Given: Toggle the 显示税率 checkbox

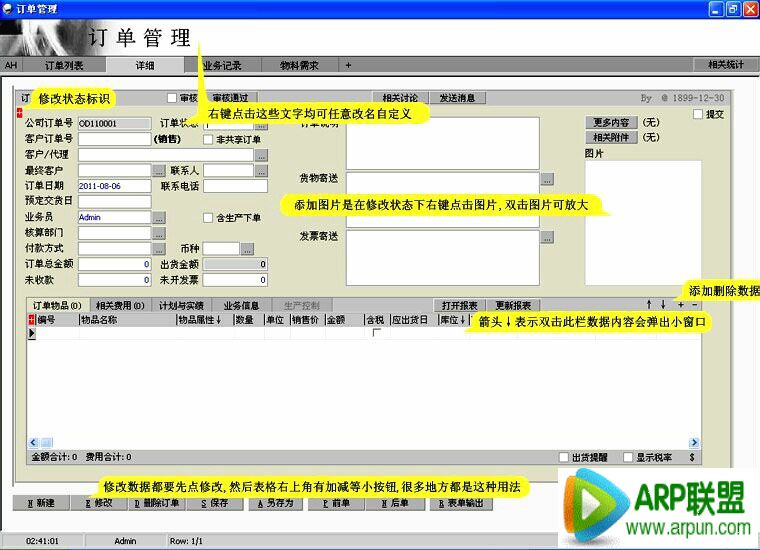Looking at the screenshot, I should coord(628,457).
